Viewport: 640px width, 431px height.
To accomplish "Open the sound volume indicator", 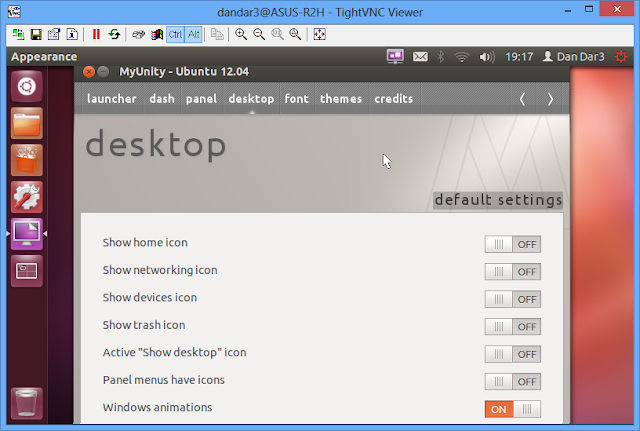I will pos(487,57).
